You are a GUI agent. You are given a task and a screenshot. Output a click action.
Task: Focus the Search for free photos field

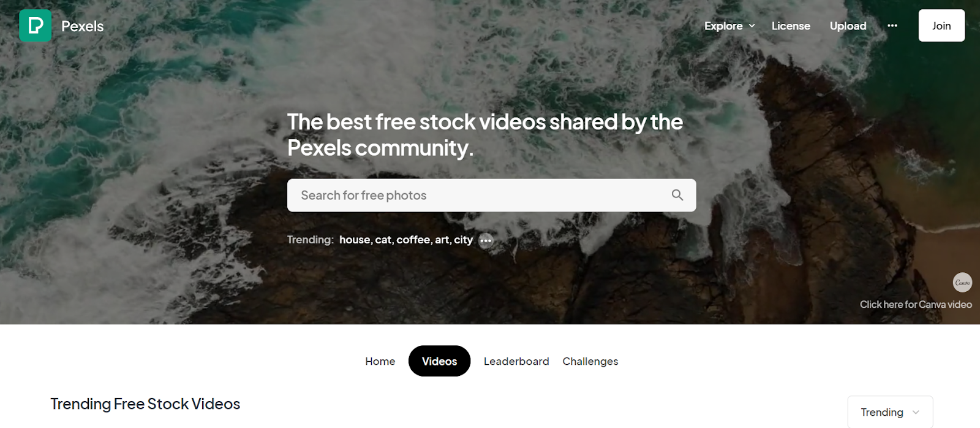point(491,195)
